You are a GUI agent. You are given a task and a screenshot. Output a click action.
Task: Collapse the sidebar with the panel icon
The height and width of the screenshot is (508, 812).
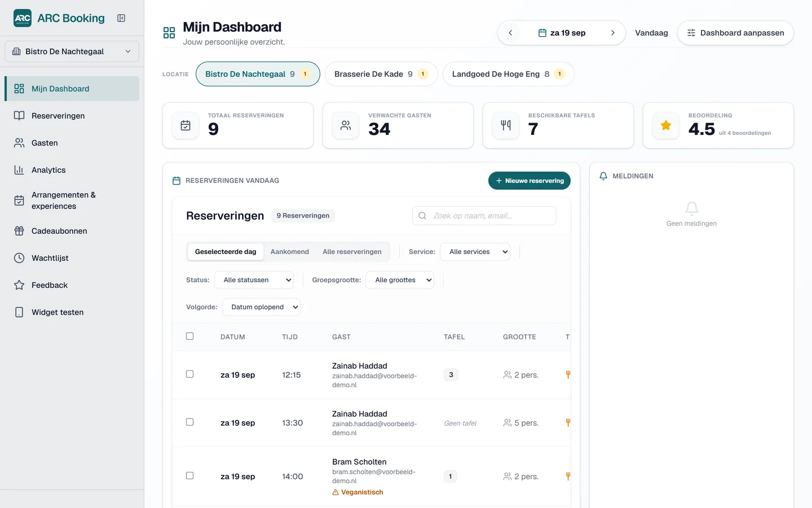tap(121, 18)
